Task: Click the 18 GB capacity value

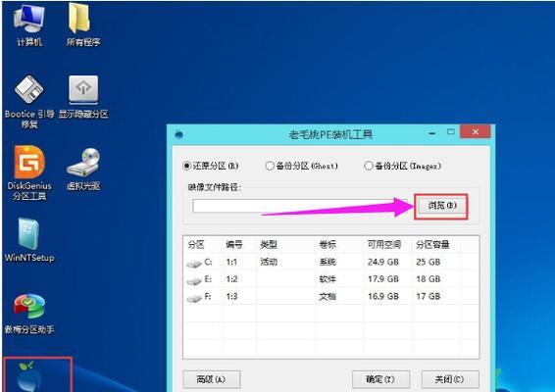Action: tap(429, 279)
